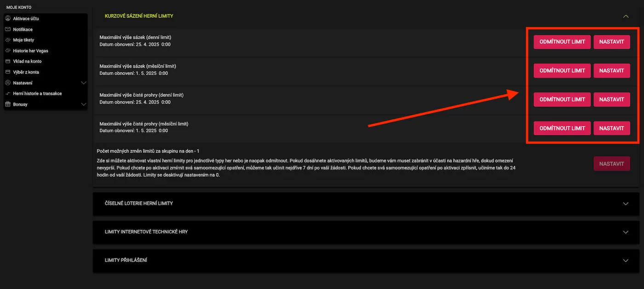Reject the daily net loss limit

[x=562, y=99]
